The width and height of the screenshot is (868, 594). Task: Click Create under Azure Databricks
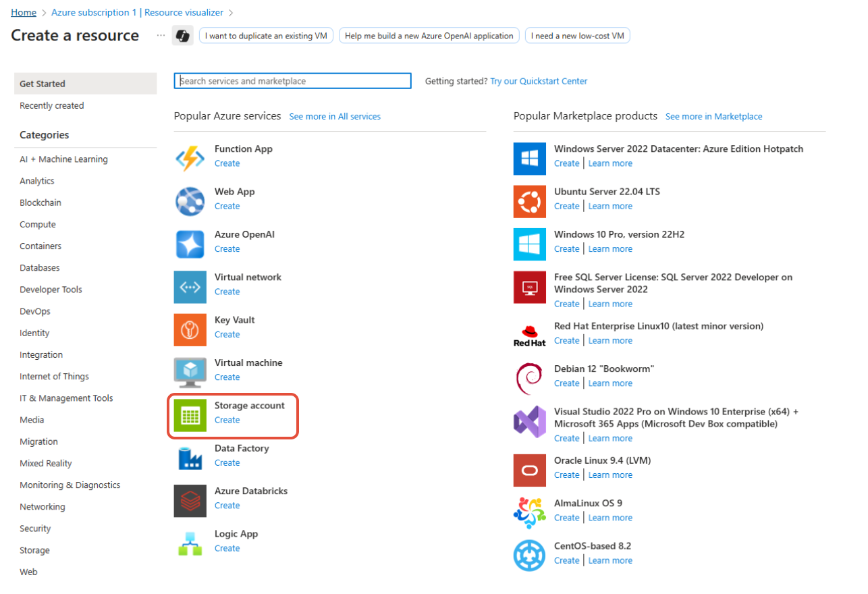(x=227, y=506)
